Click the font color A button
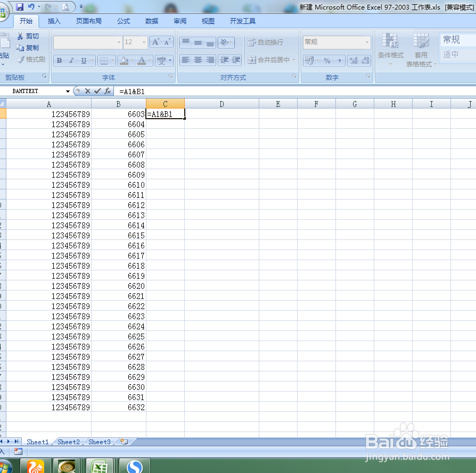The height and width of the screenshot is (473, 476). [142, 61]
